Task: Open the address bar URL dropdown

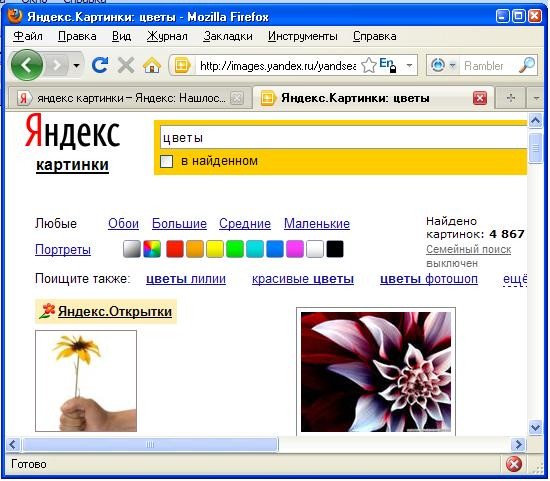Action: coord(409,65)
